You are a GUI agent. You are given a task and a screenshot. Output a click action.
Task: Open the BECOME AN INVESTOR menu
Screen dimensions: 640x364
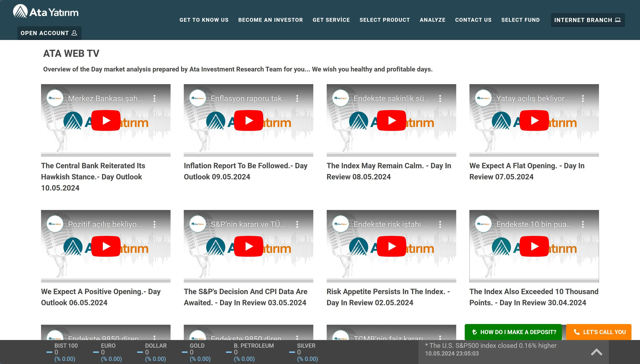pyautogui.click(x=271, y=20)
